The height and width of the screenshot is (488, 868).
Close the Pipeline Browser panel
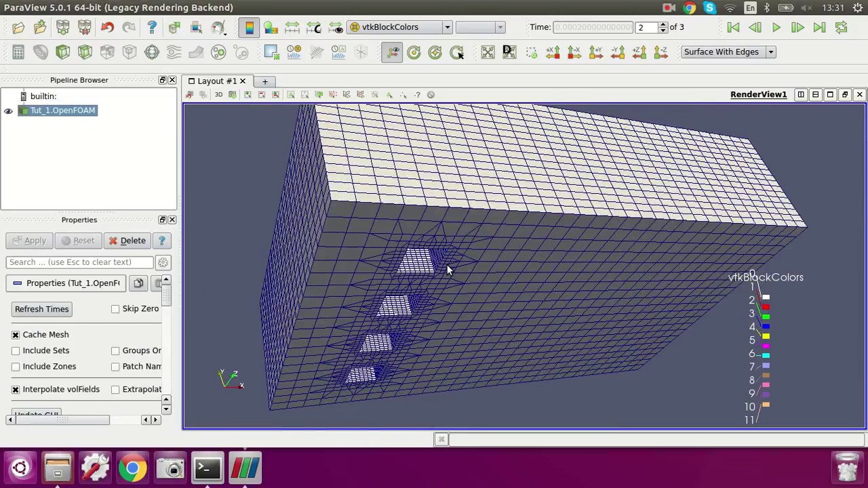pyautogui.click(x=172, y=80)
